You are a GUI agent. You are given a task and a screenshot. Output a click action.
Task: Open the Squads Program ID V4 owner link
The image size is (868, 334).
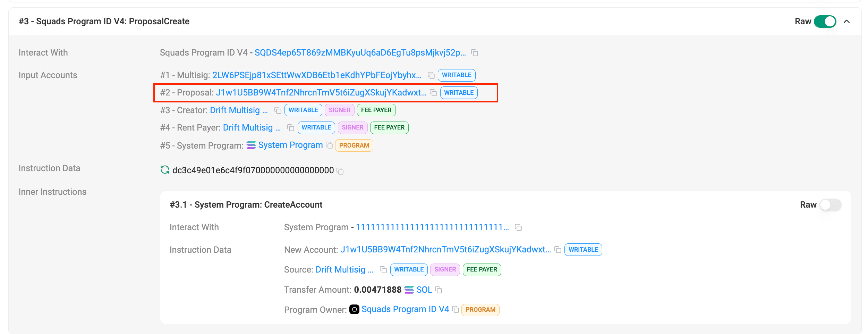405,309
